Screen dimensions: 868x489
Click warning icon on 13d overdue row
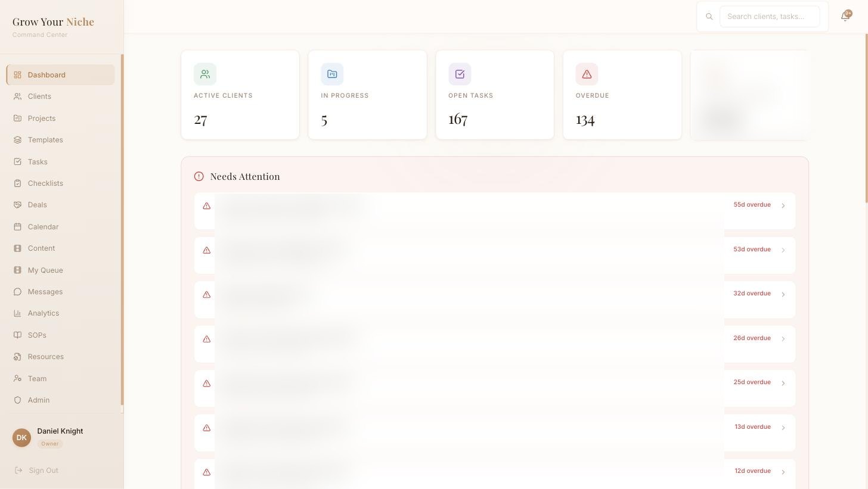207,428
